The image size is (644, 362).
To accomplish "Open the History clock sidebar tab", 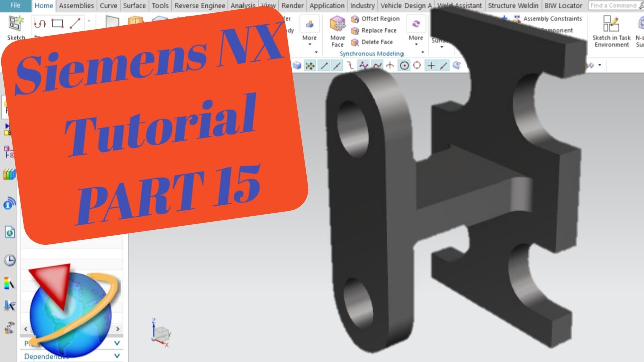I will pos(9,260).
